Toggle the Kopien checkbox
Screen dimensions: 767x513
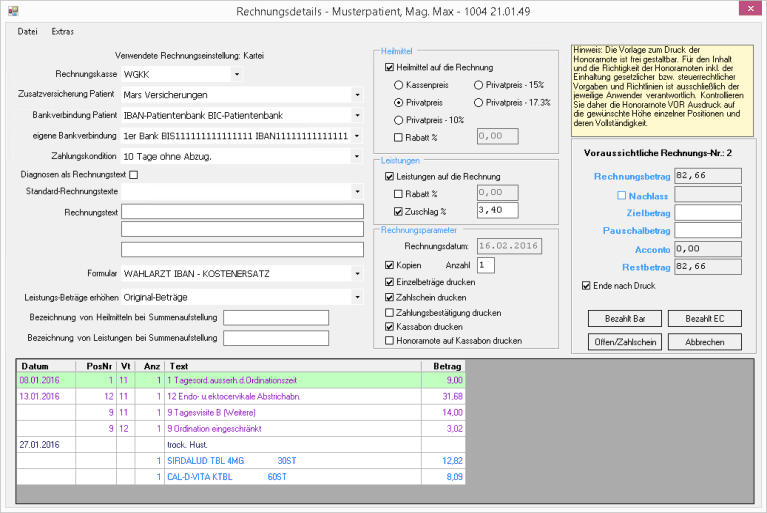(389, 265)
